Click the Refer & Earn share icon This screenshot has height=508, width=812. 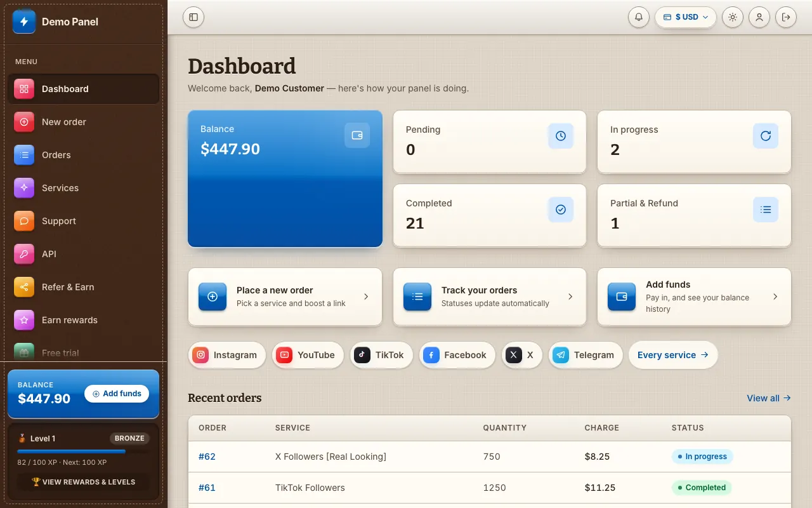pyautogui.click(x=24, y=287)
